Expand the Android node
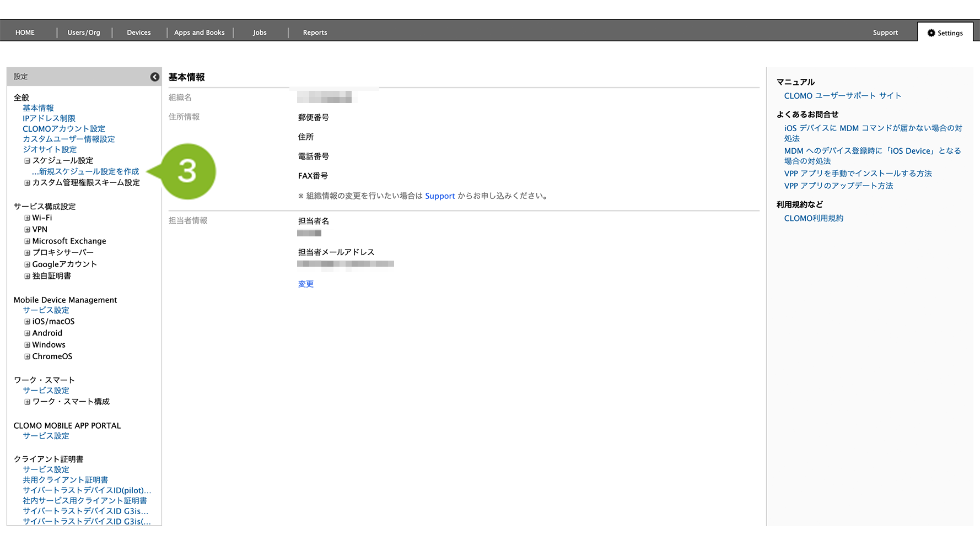The width and height of the screenshot is (980, 551). [x=27, y=333]
